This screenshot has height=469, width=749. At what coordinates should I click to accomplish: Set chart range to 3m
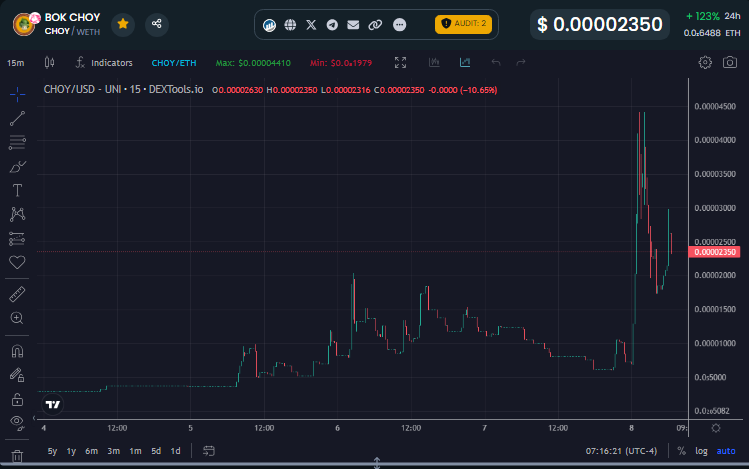(113, 451)
